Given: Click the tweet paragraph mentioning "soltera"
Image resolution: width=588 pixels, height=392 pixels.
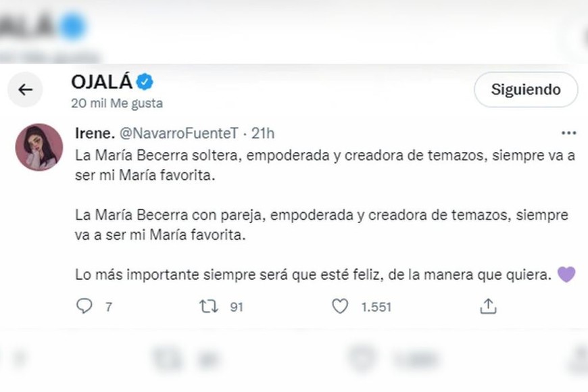Looking at the screenshot, I should click(324, 165).
